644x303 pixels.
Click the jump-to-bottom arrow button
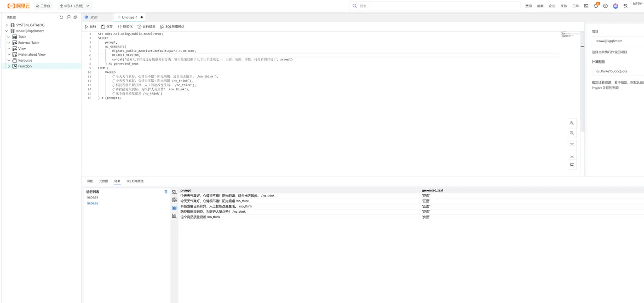(572, 156)
